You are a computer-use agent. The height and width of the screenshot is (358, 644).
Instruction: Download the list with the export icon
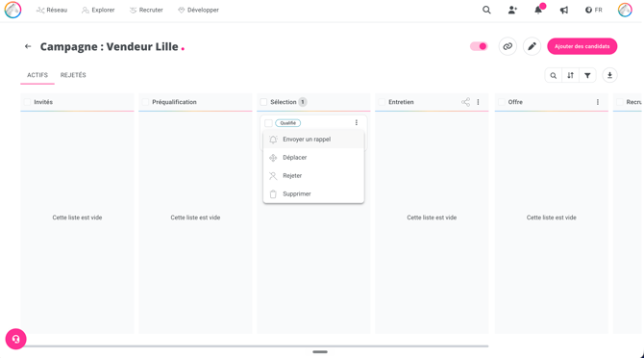610,75
